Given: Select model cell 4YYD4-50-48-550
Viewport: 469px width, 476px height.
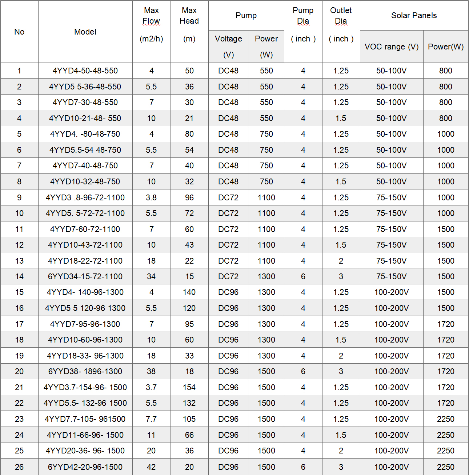Looking at the screenshot, I should [85, 71].
